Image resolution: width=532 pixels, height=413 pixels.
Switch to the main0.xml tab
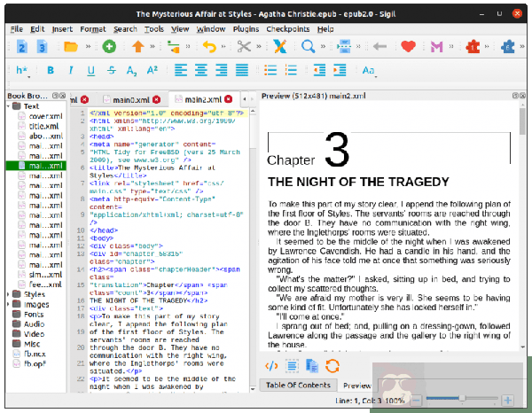coord(122,99)
